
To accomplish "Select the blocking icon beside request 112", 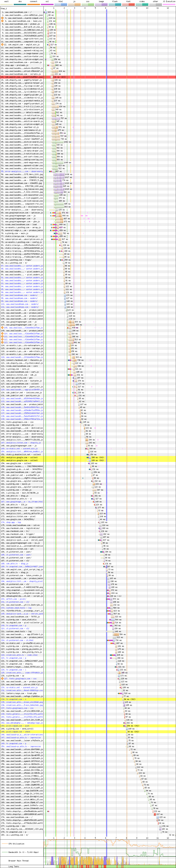I will tap(2, 339).
